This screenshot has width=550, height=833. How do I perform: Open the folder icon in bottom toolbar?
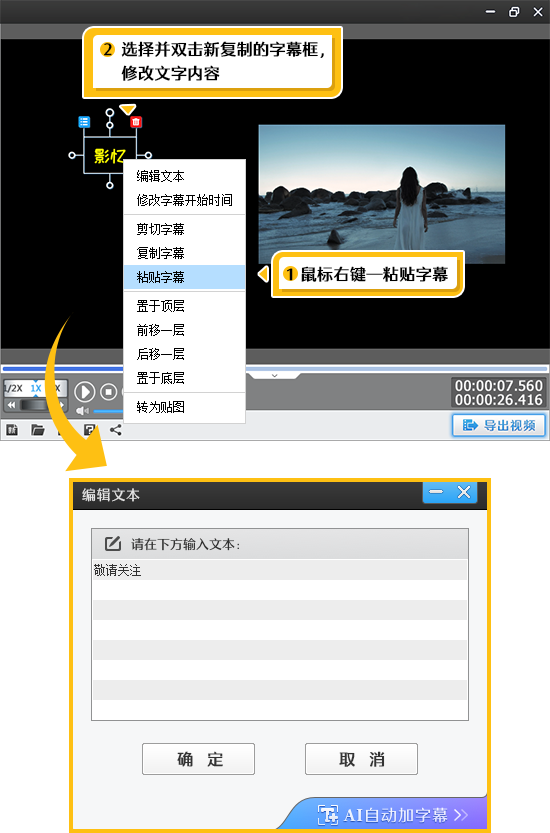pyautogui.click(x=38, y=430)
